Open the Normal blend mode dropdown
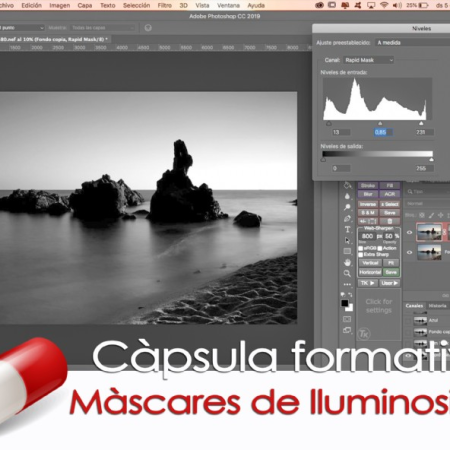450x450 pixels. [427, 203]
